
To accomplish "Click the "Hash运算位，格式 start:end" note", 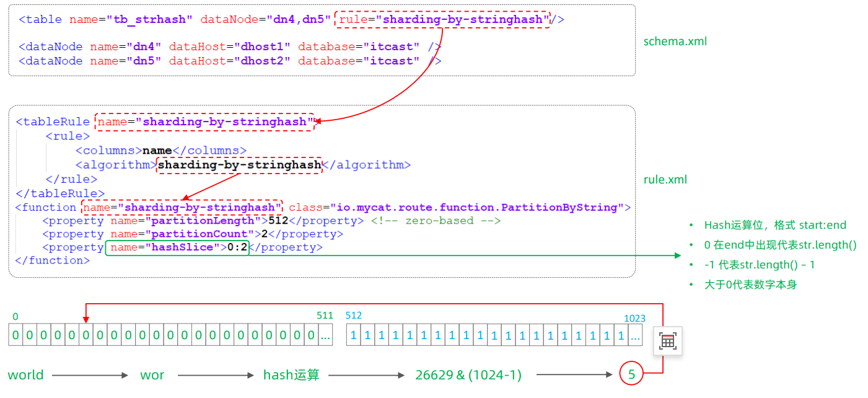I will click(775, 225).
